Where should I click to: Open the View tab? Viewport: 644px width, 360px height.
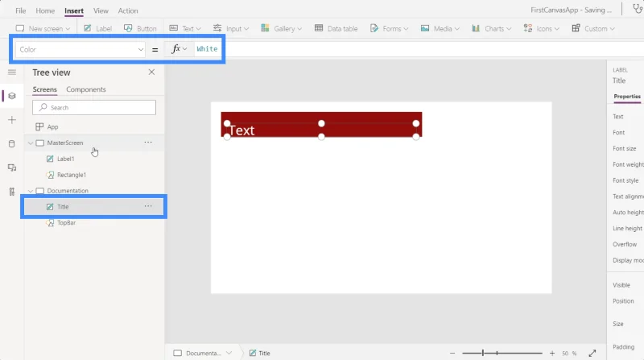(101, 10)
